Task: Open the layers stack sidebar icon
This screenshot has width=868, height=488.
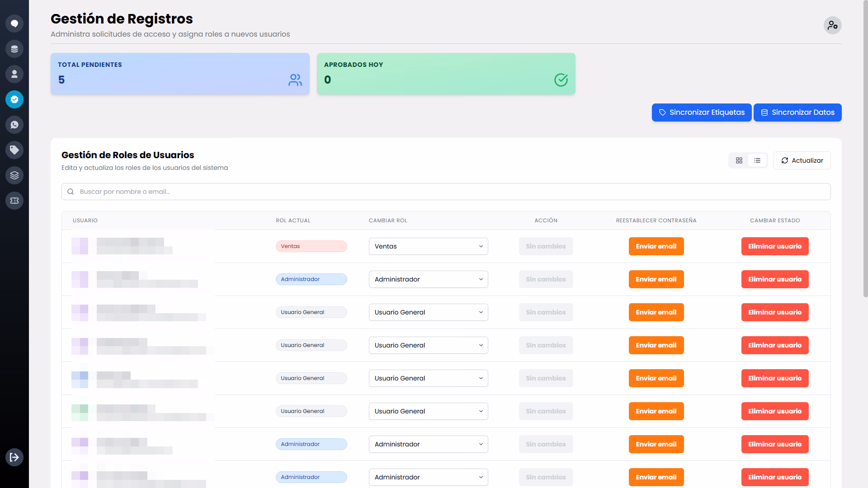Action: 14,175
